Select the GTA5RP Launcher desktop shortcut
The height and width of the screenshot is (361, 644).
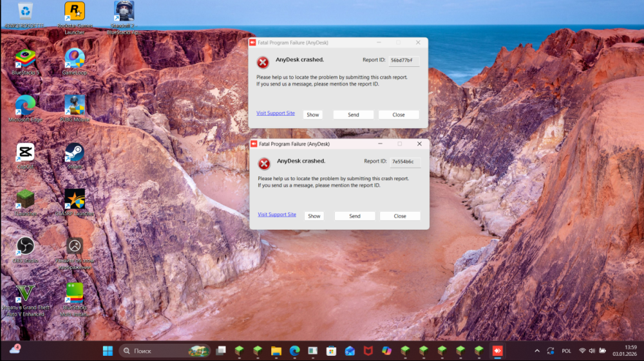74,203
